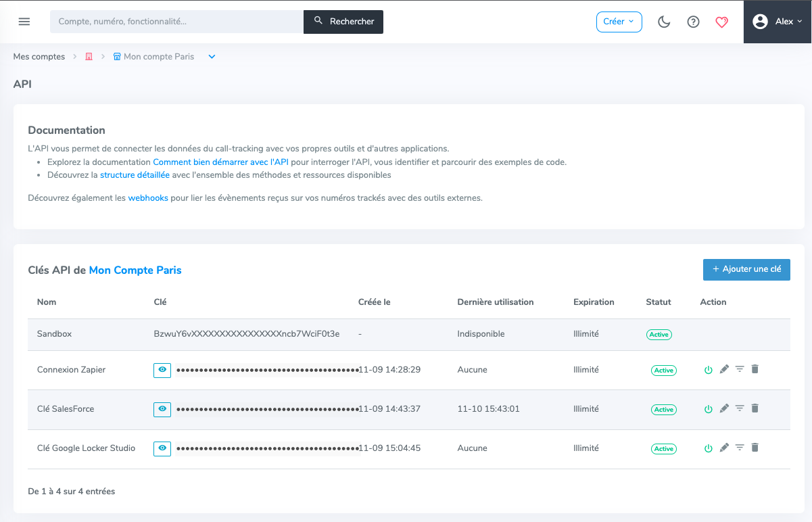Click the Rechercher search button

(x=343, y=22)
